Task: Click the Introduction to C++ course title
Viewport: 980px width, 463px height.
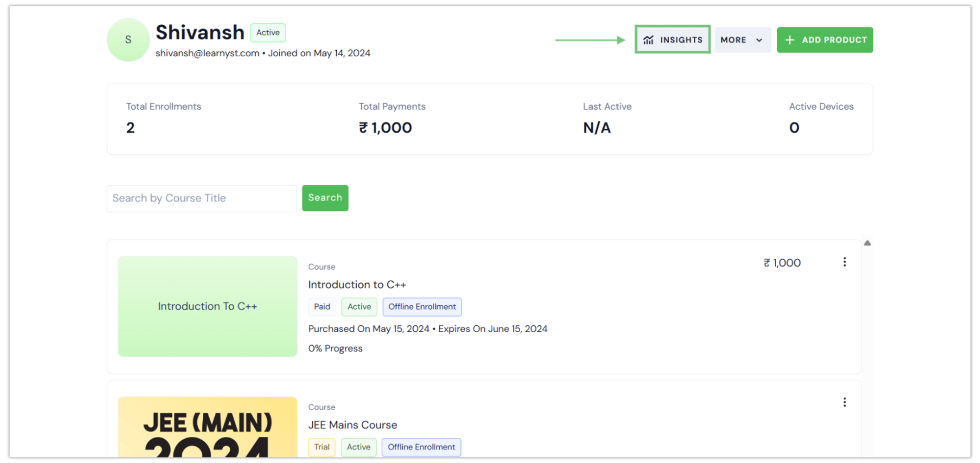Action: point(357,285)
